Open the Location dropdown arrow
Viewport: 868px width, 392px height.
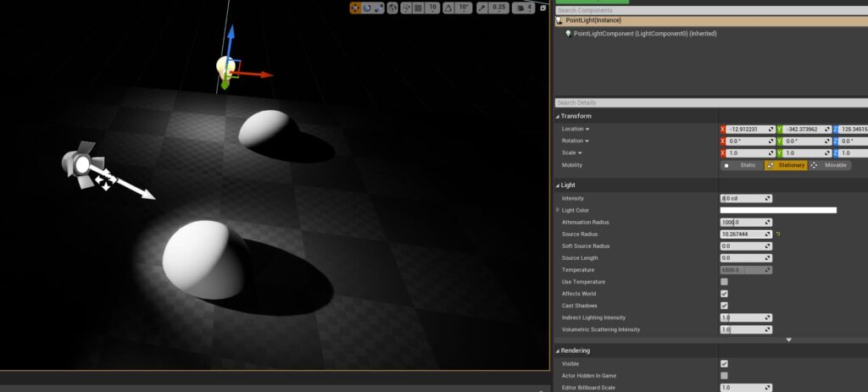point(587,130)
